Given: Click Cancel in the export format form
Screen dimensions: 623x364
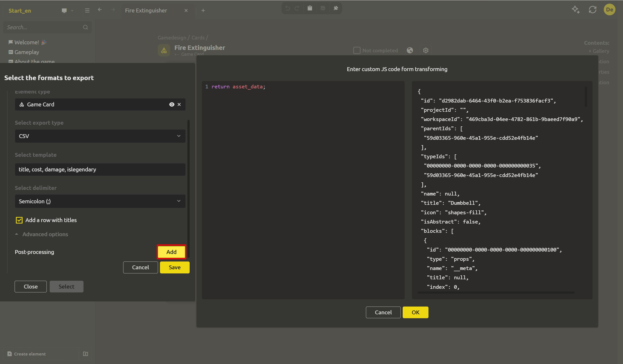Looking at the screenshot, I should (140, 267).
